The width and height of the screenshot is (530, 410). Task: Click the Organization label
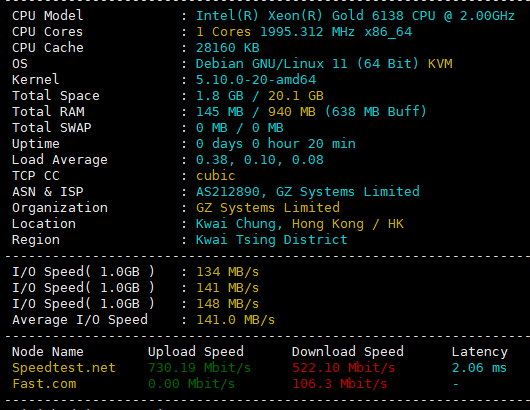(x=60, y=208)
